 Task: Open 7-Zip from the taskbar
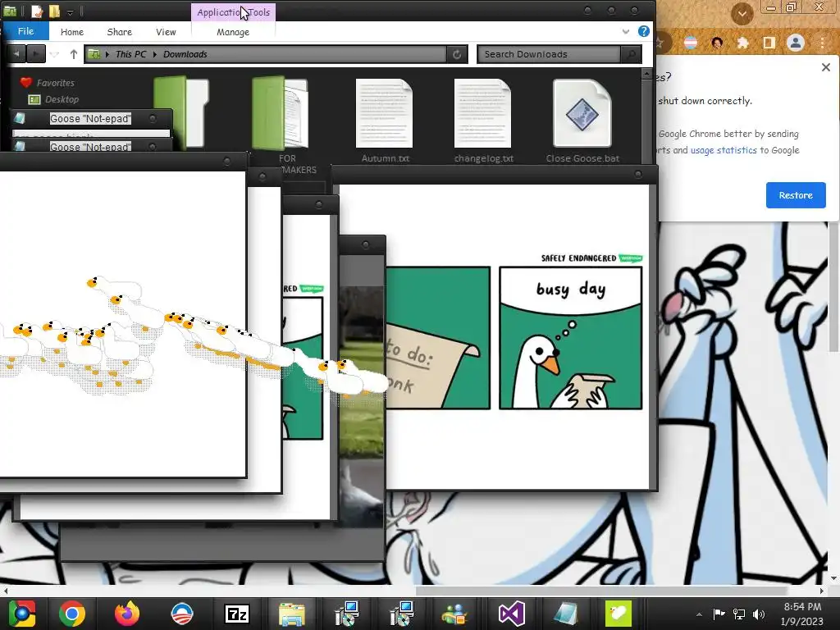[x=237, y=614]
